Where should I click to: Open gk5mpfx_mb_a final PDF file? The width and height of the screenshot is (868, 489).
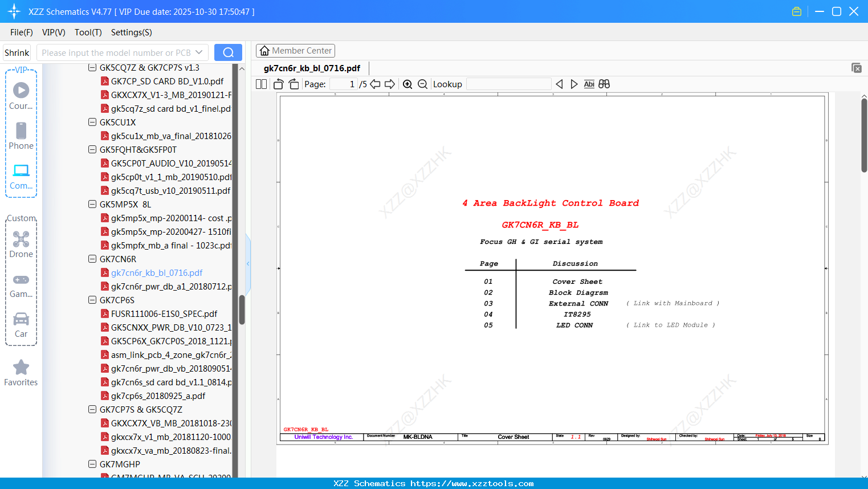coord(166,245)
